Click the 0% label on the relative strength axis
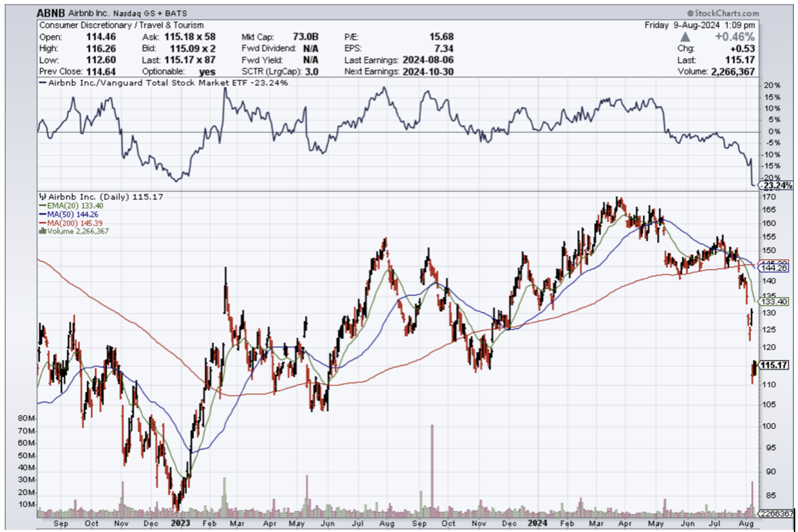 click(774, 131)
